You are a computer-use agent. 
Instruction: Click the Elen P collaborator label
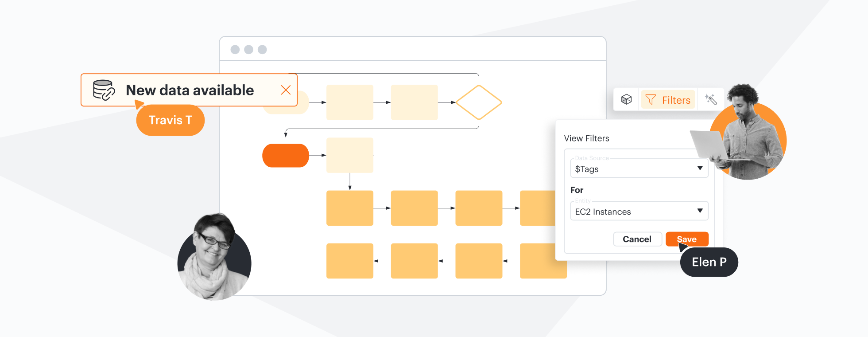709,262
